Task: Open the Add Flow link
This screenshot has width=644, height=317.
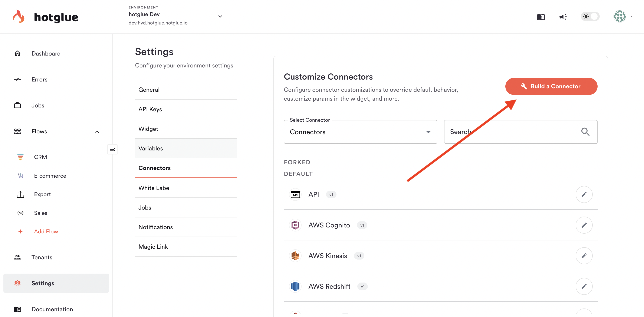Action: click(46, 231)
